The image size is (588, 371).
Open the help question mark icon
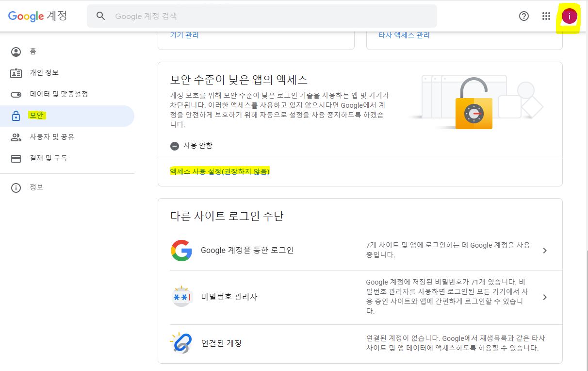click(523, 16)
